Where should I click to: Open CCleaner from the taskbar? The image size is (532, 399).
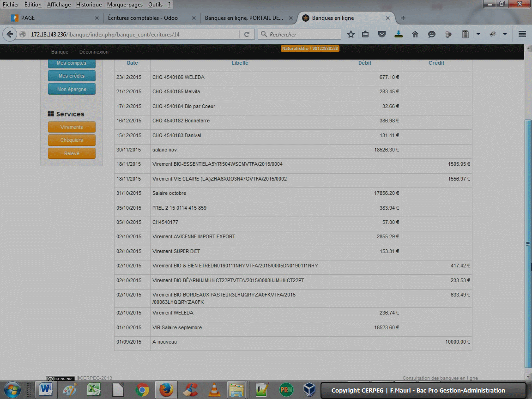coord(190,390)
